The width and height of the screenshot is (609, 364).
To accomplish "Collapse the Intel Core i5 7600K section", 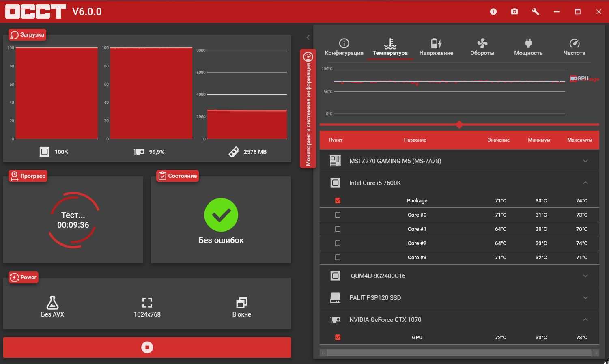I will [x=585, y=183].
